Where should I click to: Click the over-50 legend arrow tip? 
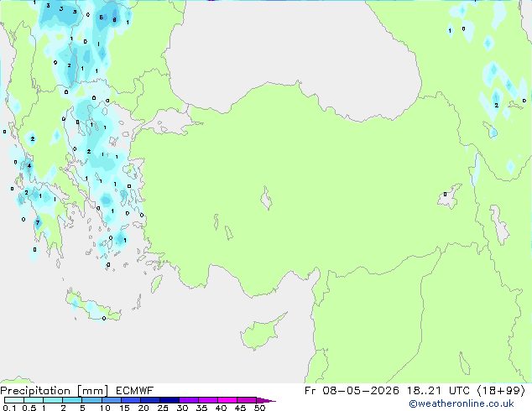(x=266, y=400)
